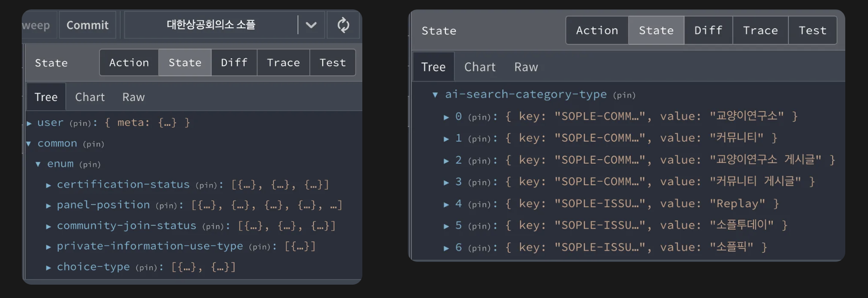The image size is (868, 298).
Task: Switch to Raw view in right panel
Action: point(526,67)
